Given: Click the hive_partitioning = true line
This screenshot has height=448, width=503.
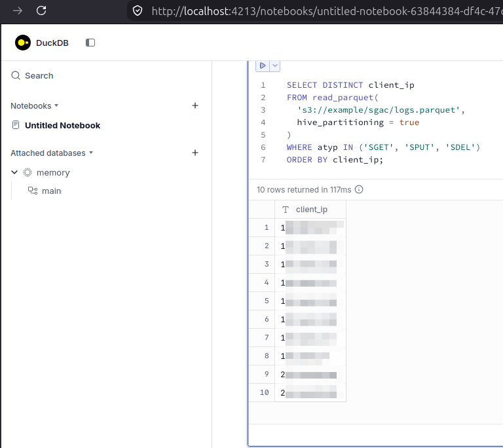Looking at the screenshot, I should click(358, 122).
